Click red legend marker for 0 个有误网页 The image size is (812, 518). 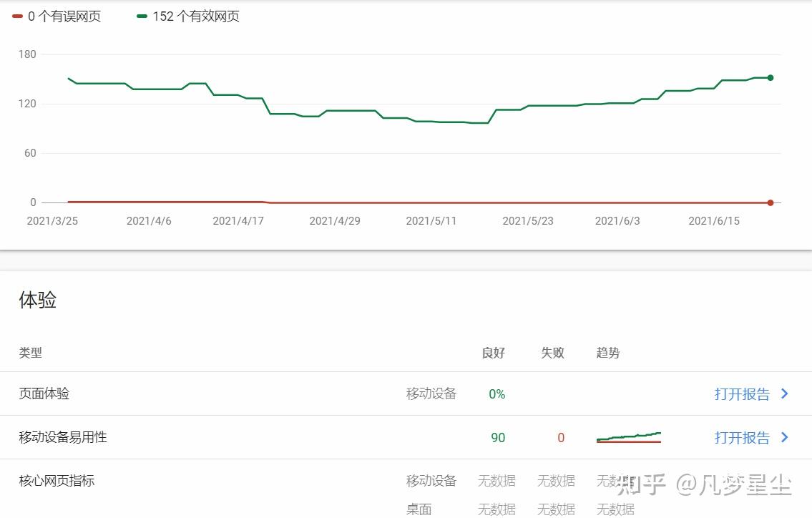17,16
